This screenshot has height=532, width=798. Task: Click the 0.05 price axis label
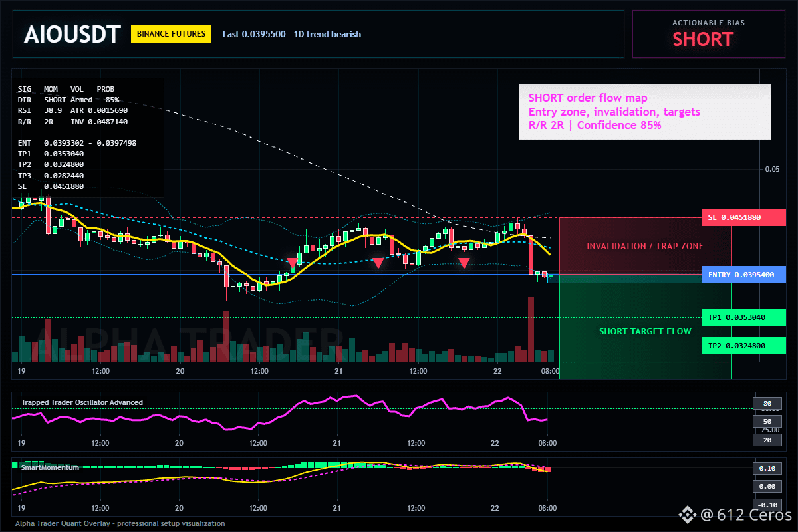tap(771, 169)
